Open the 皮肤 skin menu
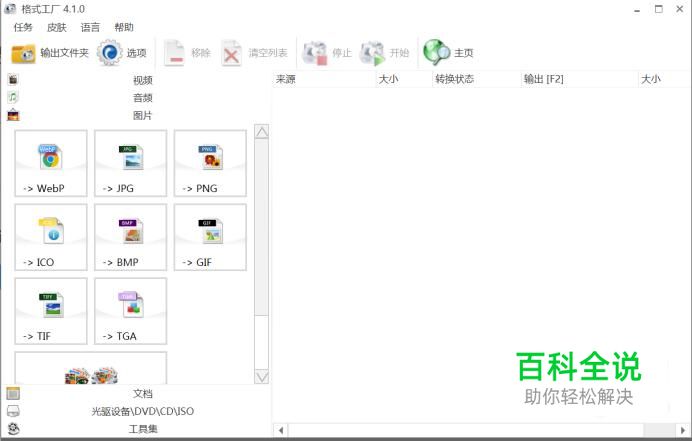Screen dimensions: 692x441 (56, 27)
